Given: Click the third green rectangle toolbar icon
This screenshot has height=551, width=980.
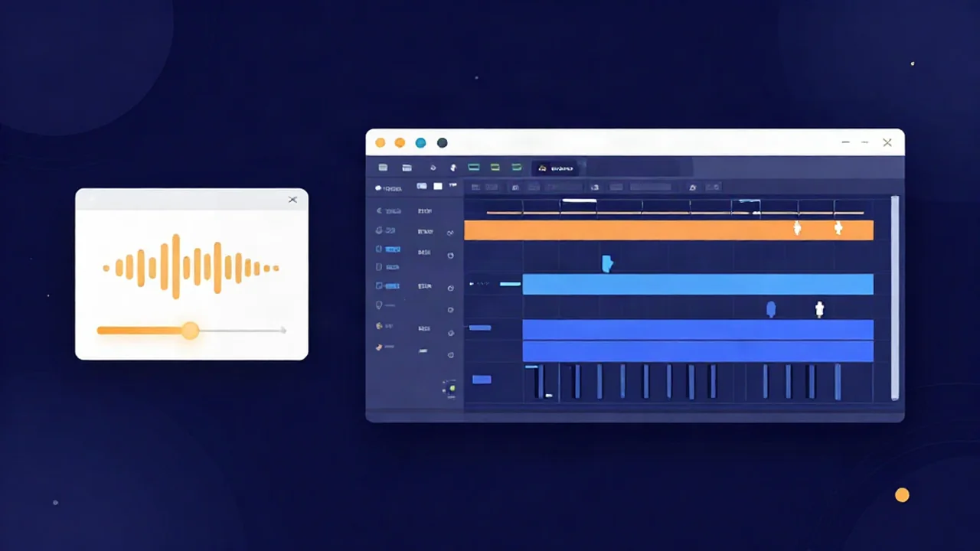Looking at the screenshot, I should pos(517,167).
